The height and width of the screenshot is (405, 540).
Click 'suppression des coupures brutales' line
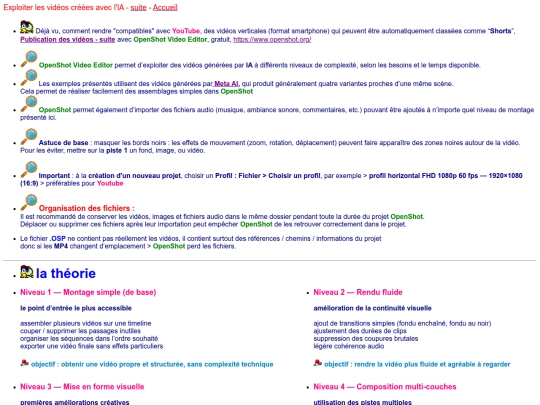[x=366, y=338]
